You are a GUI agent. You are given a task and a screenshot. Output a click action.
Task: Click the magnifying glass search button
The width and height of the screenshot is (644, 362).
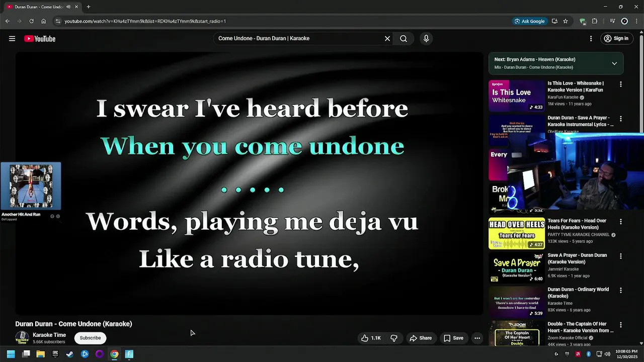pos(404,39)
